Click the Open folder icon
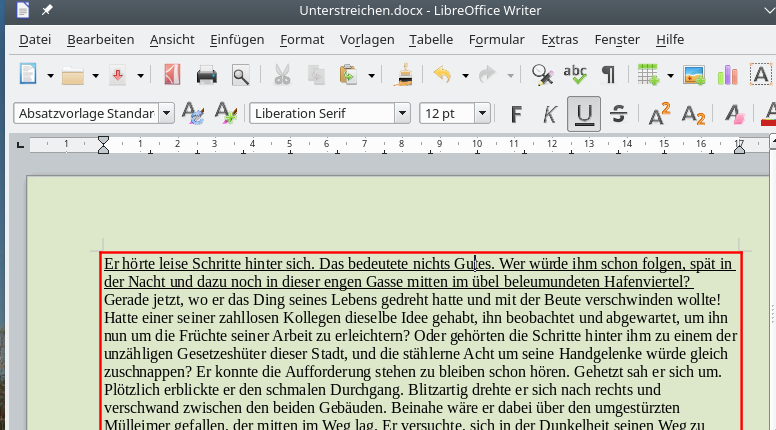The width and height of the screenshot is (776, 430). tap(72, 76)
